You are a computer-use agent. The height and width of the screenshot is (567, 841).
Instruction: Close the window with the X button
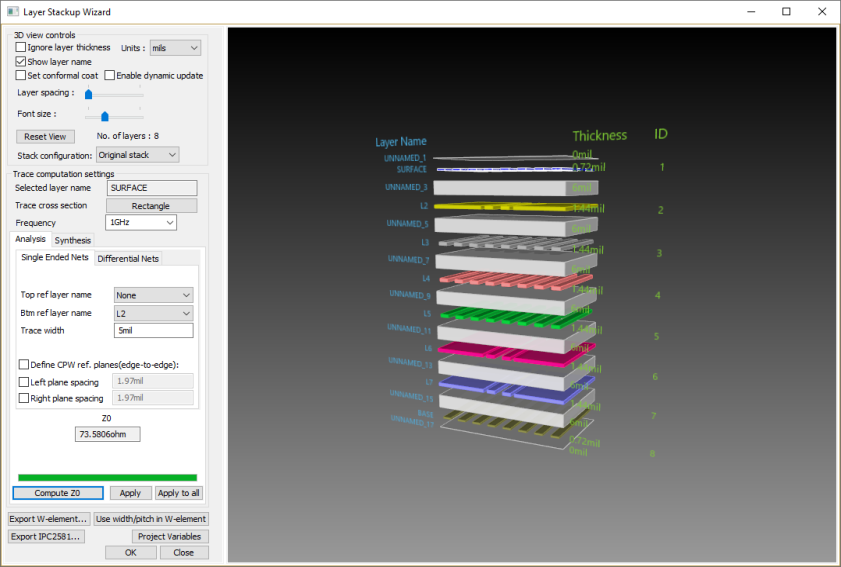820,12
